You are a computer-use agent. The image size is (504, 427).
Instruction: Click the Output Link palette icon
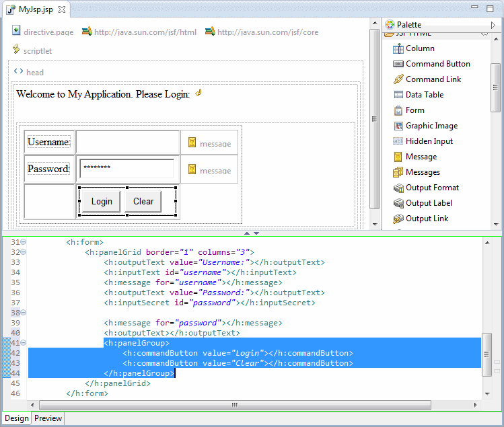[399, 219]
